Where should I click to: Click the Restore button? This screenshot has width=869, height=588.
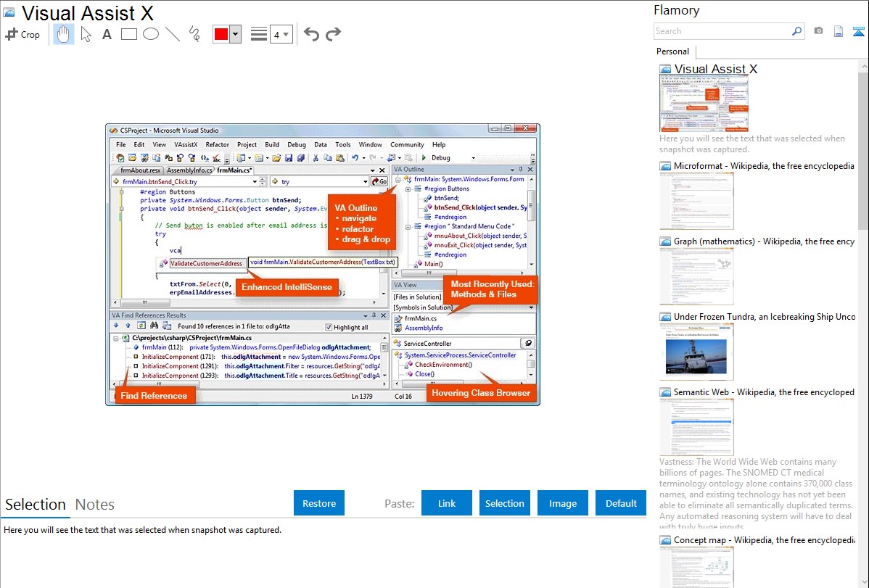(319, 503)
